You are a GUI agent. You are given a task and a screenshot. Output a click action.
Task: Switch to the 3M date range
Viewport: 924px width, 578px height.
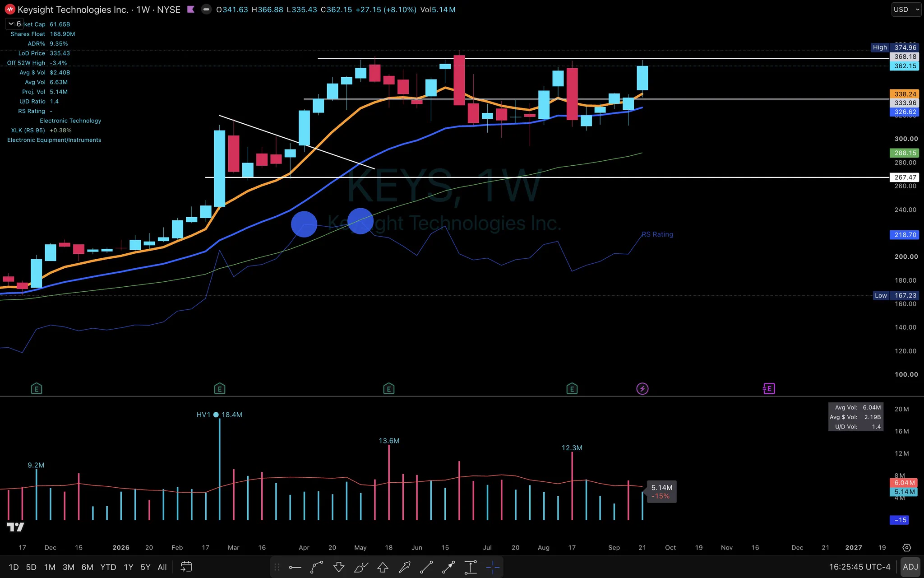point(69,567)
